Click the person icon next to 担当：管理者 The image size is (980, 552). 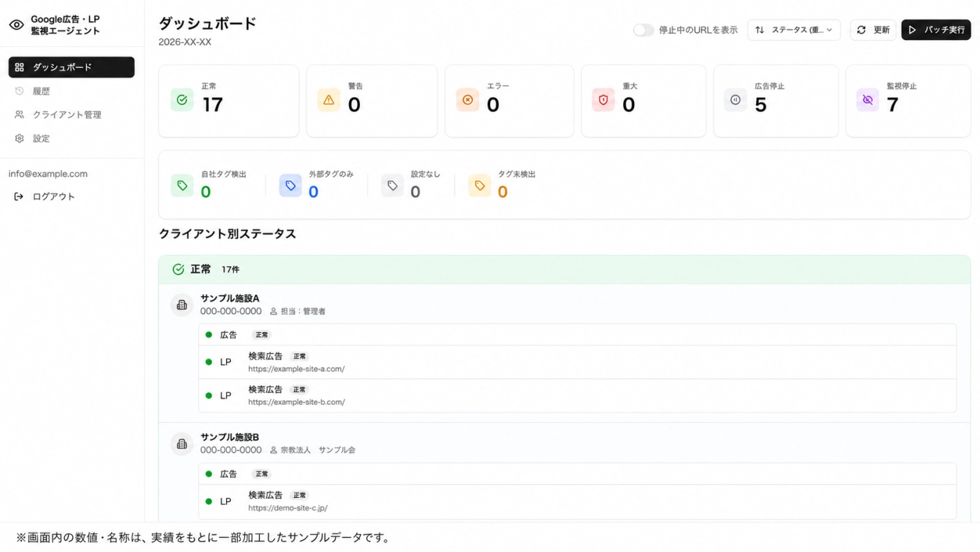coord(274,311)
